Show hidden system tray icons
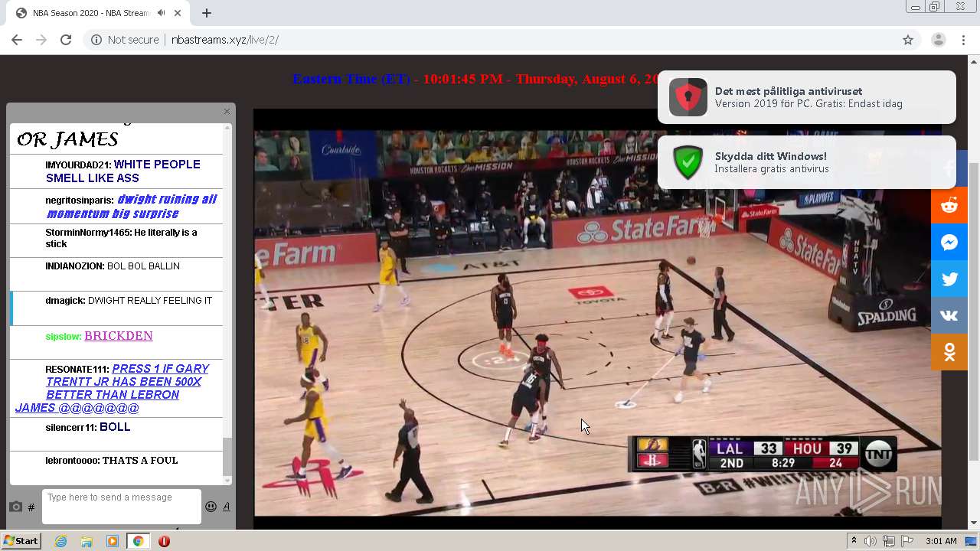The height and width of the screenshot is (551, 980). click(854, 541)
